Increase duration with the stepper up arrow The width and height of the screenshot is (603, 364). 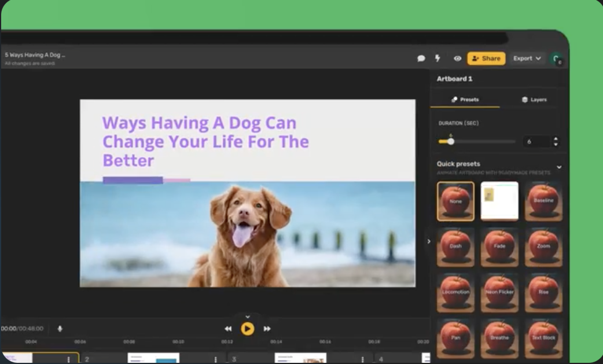554,138
